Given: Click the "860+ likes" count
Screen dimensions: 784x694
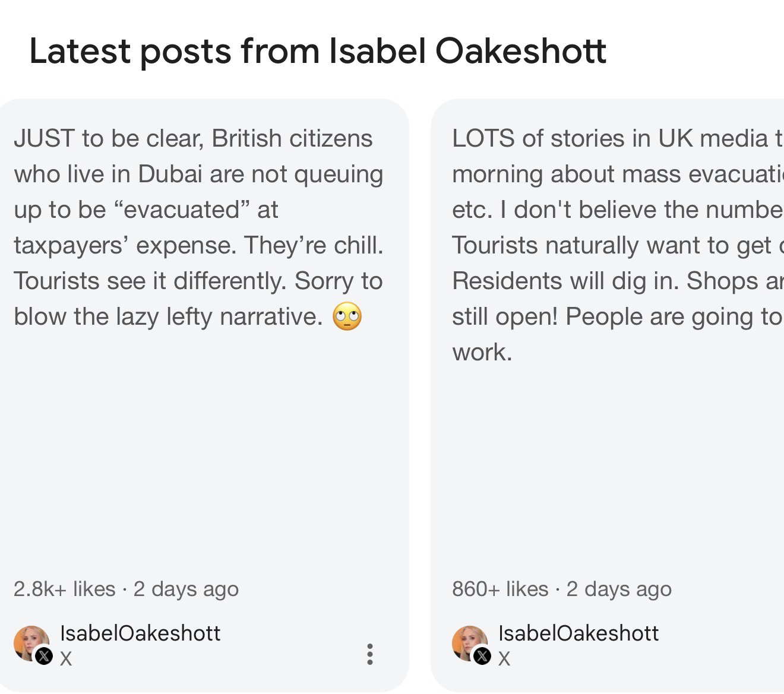Looking at the screenshot, I should tap(500, 589).
